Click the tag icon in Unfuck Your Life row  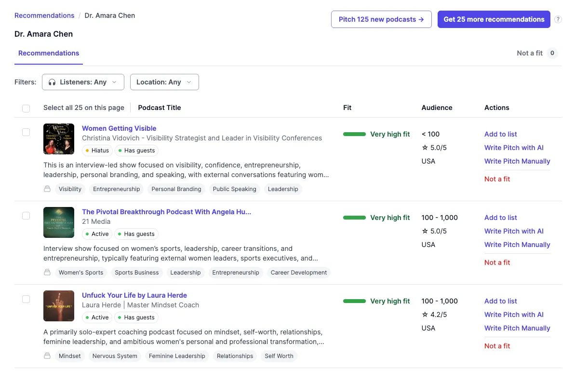pos(47,356)
